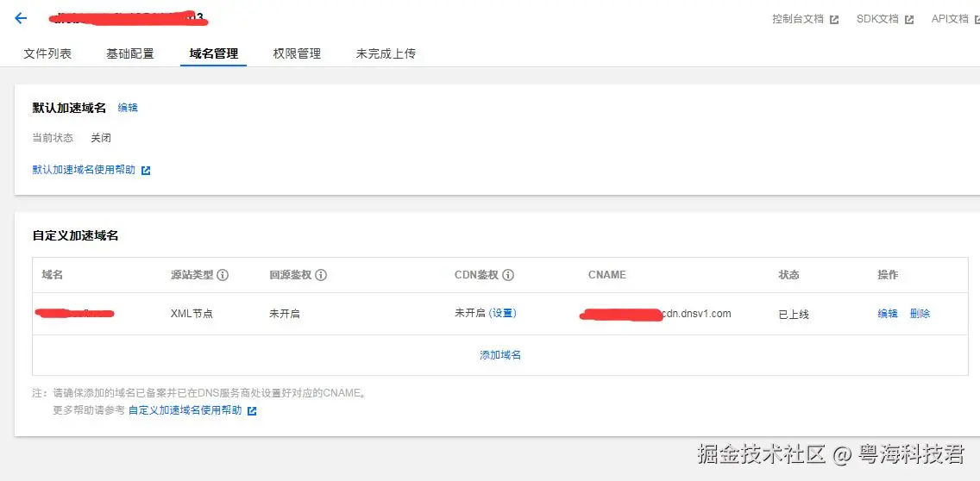This screenshot has width=980, height=481.
Task: Click the 添加域名 link
Action: pos(500,355)
